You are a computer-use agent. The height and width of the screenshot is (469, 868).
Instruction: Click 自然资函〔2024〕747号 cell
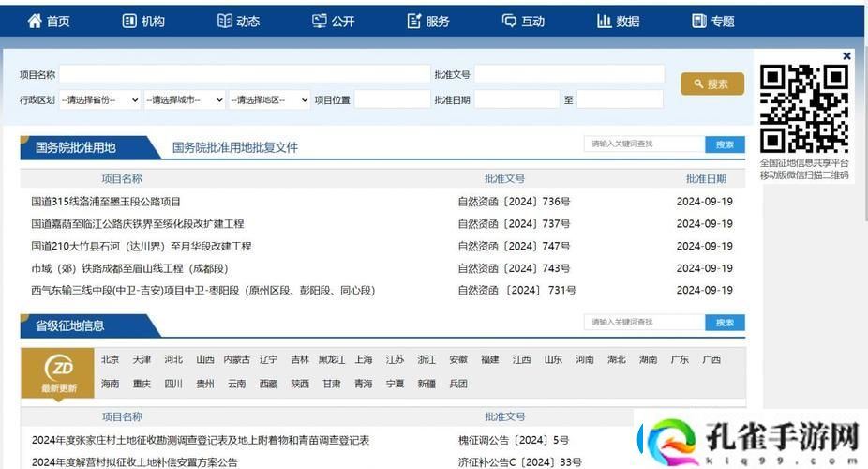click(514, 246)
